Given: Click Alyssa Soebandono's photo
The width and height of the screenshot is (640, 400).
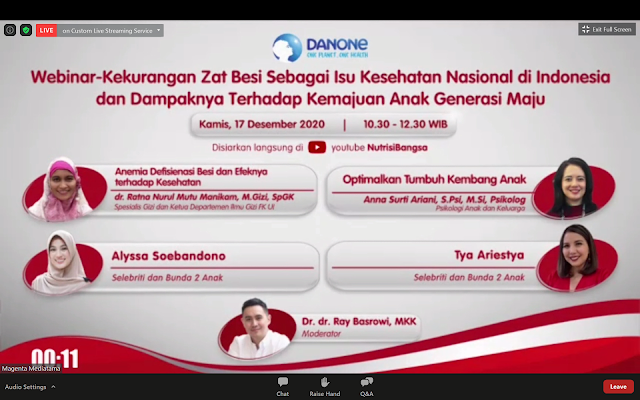Looking at the screenshot, I should (x=61, y=261).
